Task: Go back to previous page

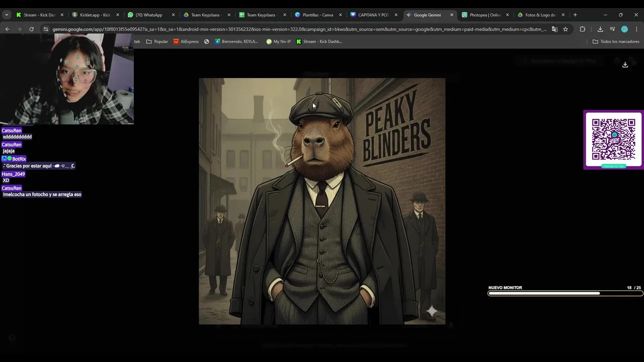Action: click(7, 29)
